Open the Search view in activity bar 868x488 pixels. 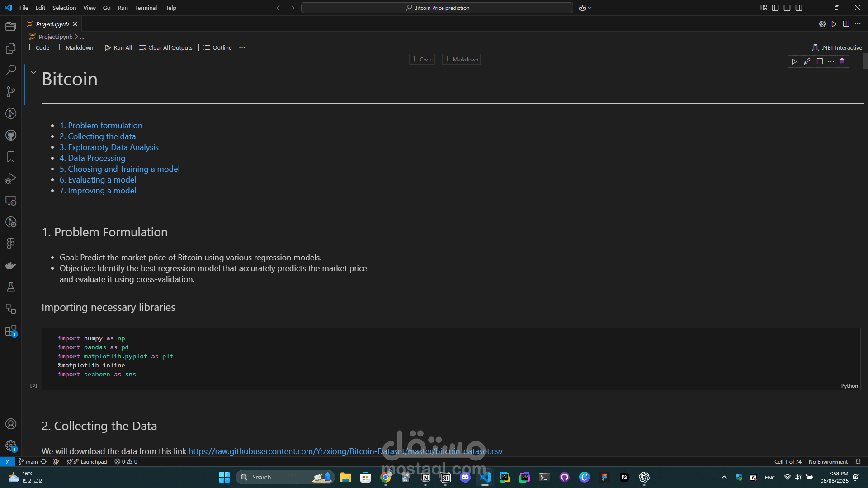click(x=11, y=70)
